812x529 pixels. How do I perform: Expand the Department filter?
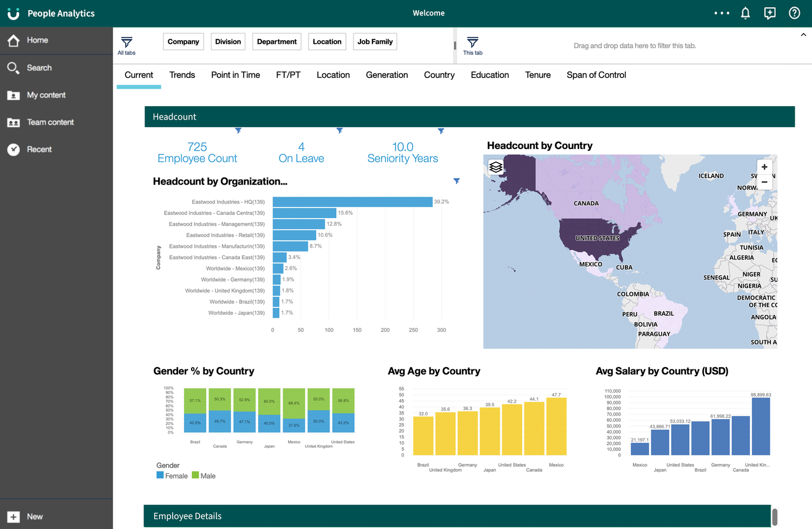click(x=277, y=42)
